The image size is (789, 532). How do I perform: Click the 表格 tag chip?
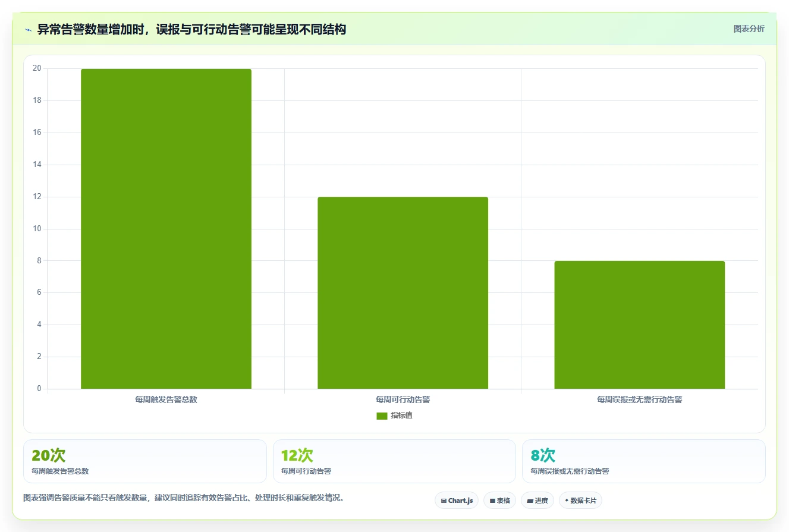tap(499, 500)
